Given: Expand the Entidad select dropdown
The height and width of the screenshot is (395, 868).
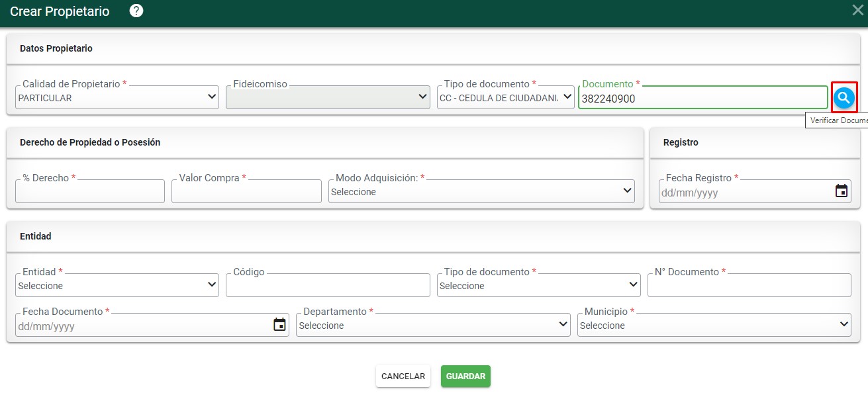Looking at the screenshot, I should (117, 285).
